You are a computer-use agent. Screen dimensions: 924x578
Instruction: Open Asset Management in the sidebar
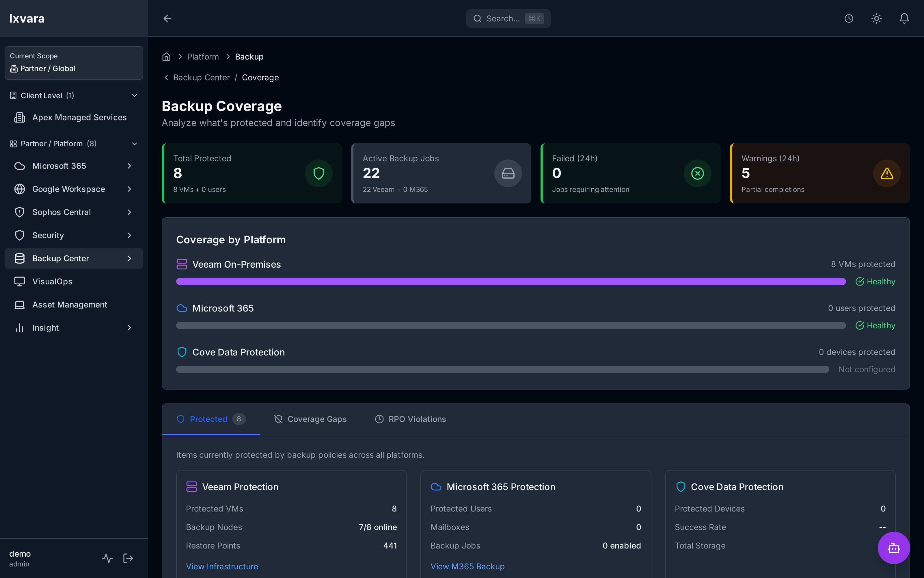(74, 305)
